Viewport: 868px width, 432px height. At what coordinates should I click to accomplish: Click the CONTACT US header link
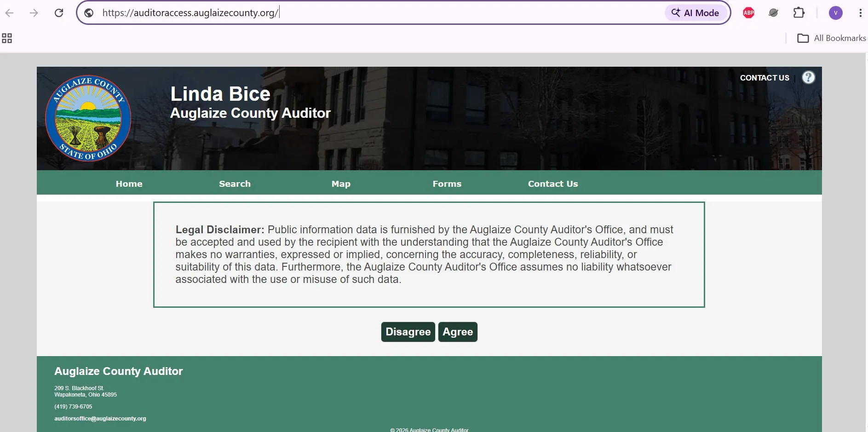(765, 78)
